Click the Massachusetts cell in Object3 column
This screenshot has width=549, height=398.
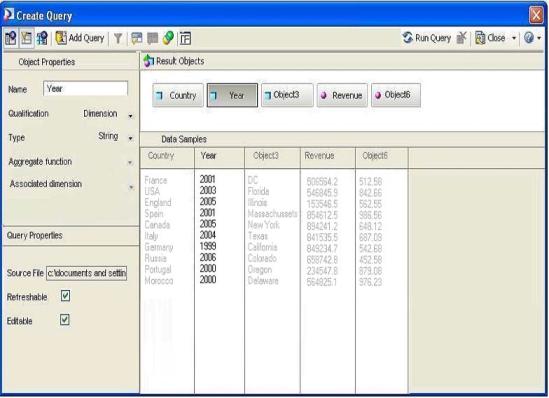[x=272, y=214]
